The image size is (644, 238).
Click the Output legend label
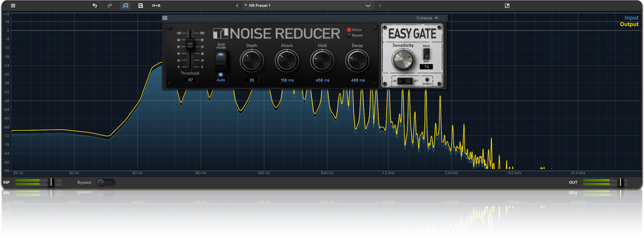630,24
